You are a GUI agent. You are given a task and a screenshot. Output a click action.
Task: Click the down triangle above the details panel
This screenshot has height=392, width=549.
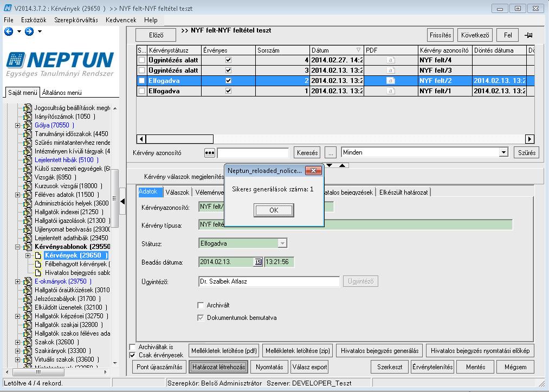pos(330,165)
